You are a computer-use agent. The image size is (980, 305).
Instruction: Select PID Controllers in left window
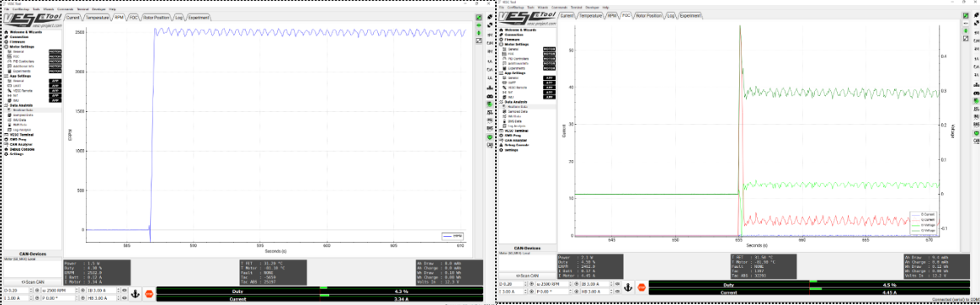point(24,62)
